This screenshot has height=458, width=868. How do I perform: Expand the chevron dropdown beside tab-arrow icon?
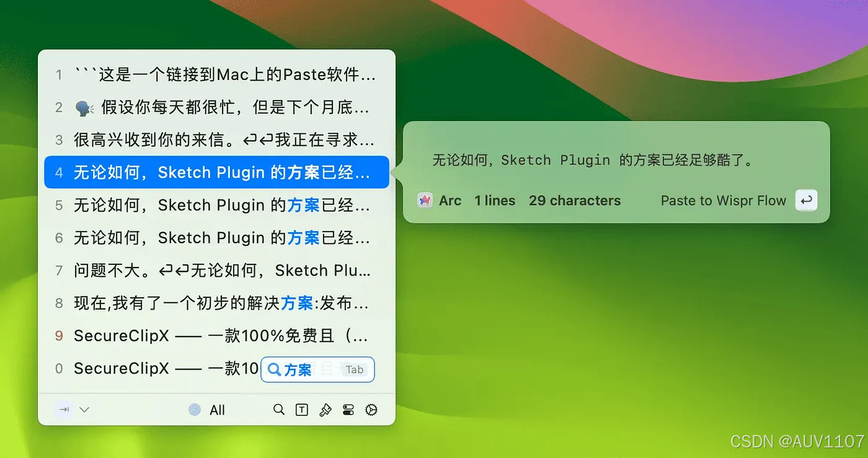pos(85,410)
